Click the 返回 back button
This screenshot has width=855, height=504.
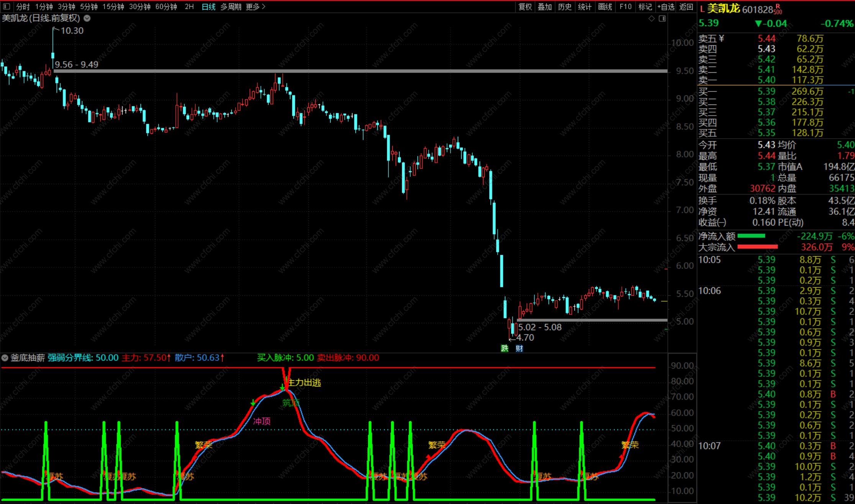click(686, 7)
